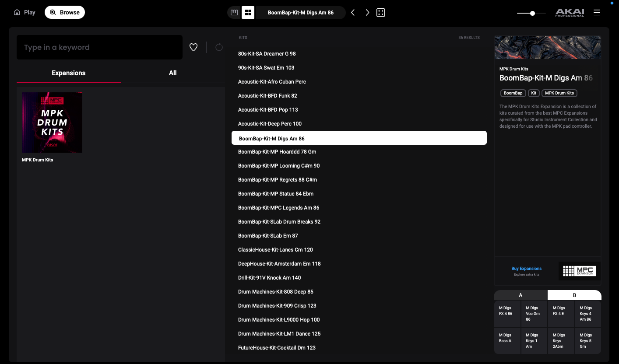619x364 pixels.
Task: Open current preset name BoomBap-Kit-M Digs selector
Action: tap(300, 13)
